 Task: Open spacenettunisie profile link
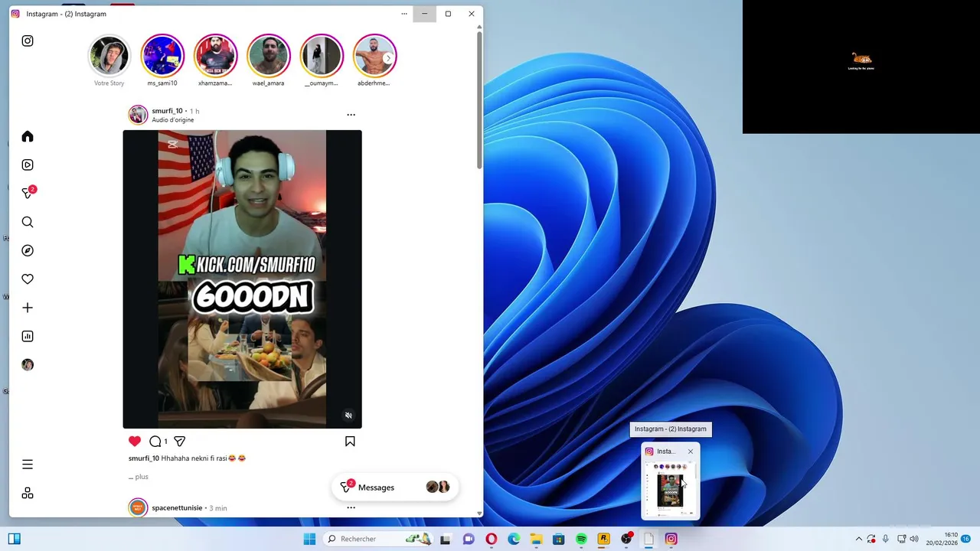(177, 508)
